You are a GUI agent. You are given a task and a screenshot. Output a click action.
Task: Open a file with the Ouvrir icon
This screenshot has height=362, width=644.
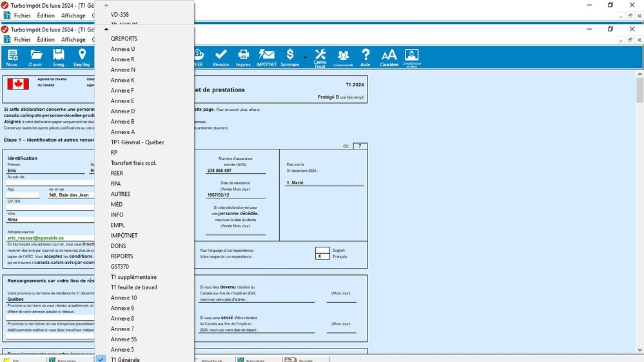tap(35, 57)
